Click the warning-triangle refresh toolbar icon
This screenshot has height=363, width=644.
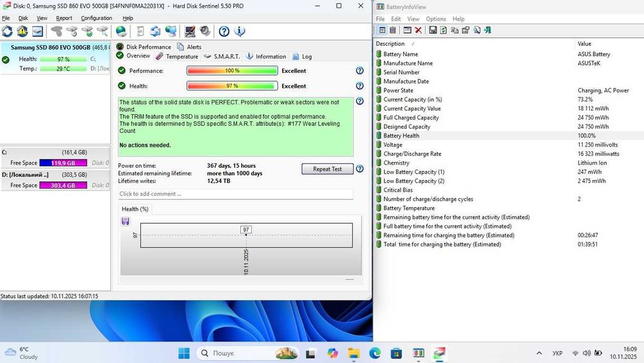click(x=22, y=31)
